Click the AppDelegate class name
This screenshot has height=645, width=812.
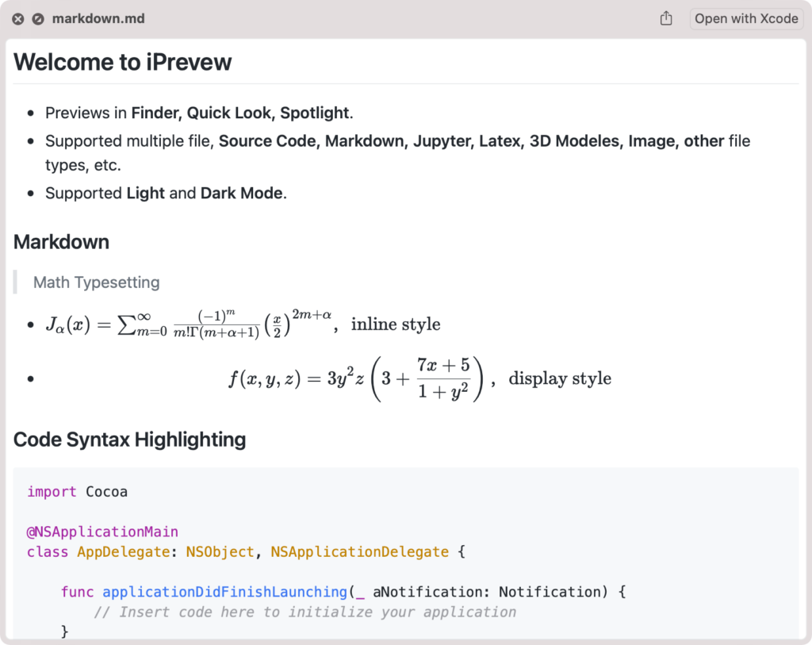point(123,551)
